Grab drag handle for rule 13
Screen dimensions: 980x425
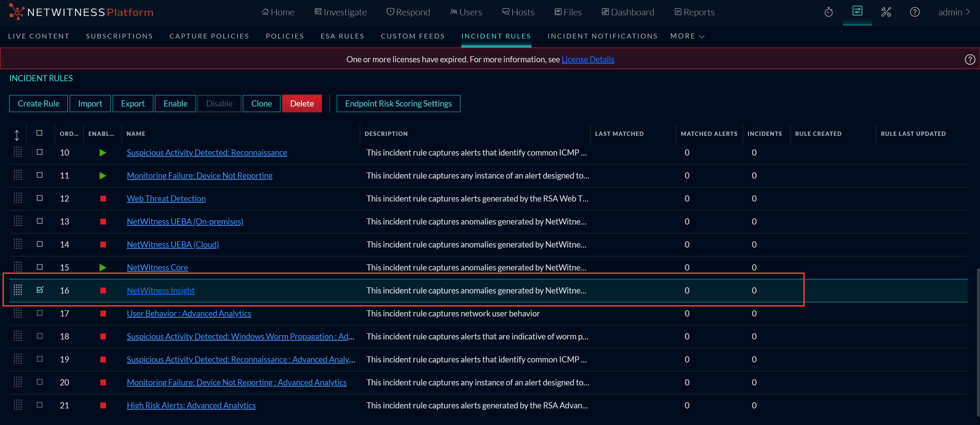click(18, 221)
